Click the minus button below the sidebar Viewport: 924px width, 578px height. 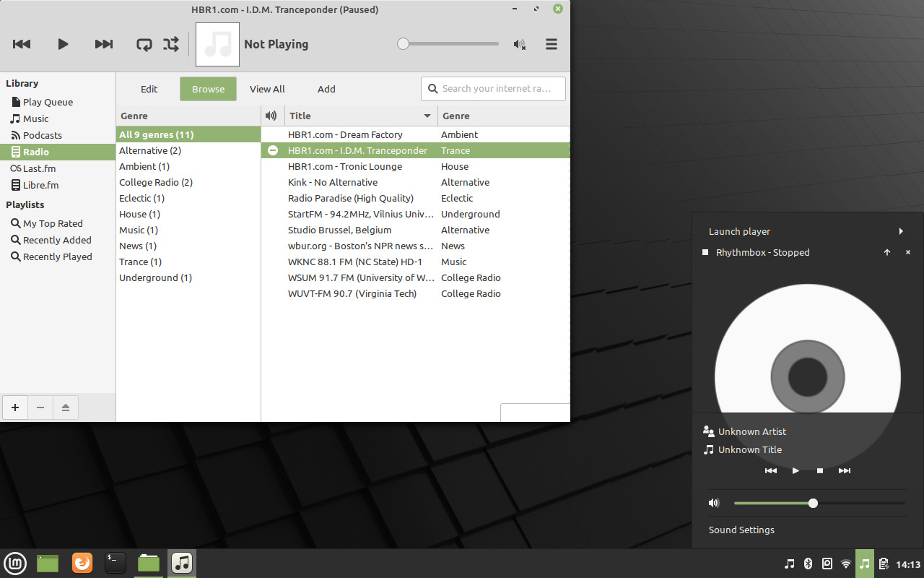(40, 407)
